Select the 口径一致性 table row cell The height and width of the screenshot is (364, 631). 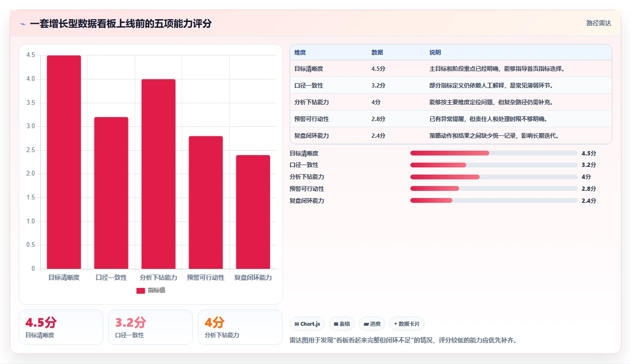pyautogui.click(x=309, y=86)
